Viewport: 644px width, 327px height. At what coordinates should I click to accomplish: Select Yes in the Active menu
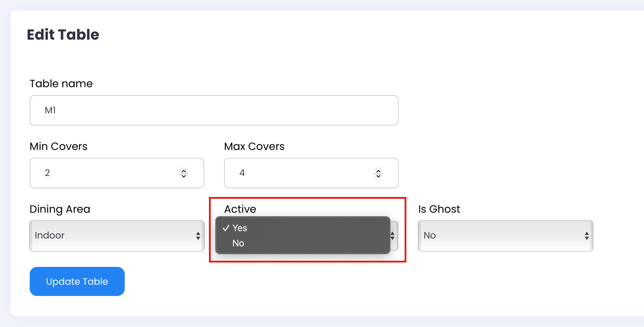coord(240,228)
